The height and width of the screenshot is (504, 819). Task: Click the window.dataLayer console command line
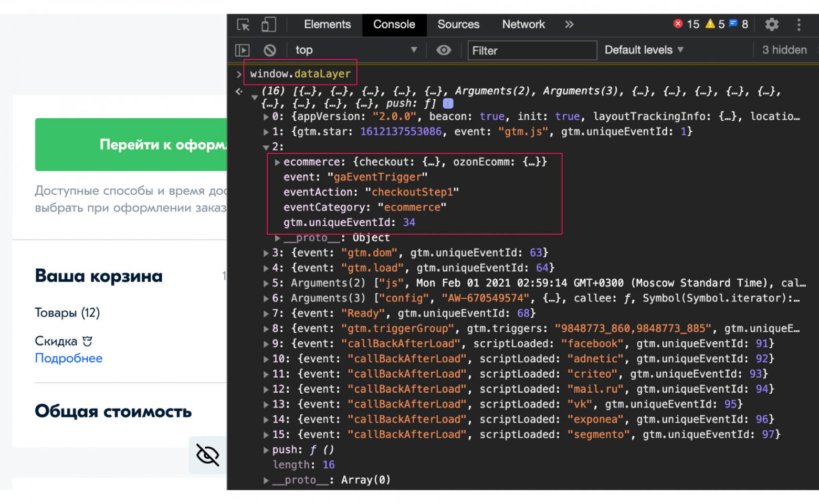tap(300, 73)
